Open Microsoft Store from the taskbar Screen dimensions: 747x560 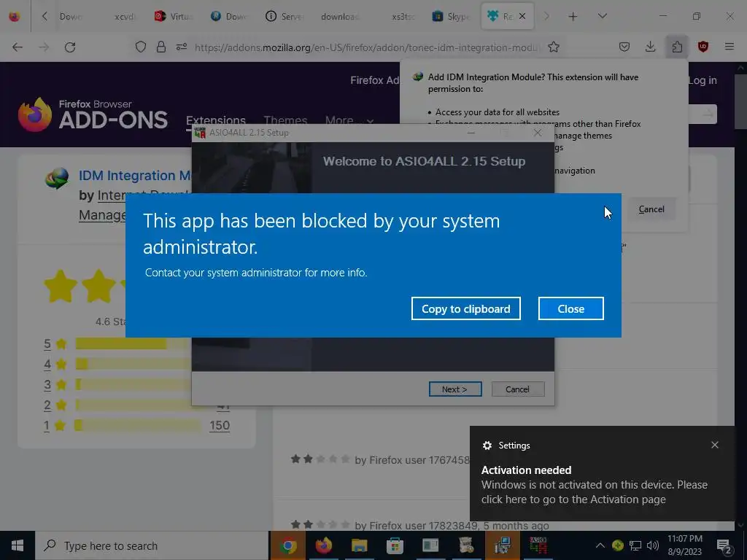click(395, 545)
